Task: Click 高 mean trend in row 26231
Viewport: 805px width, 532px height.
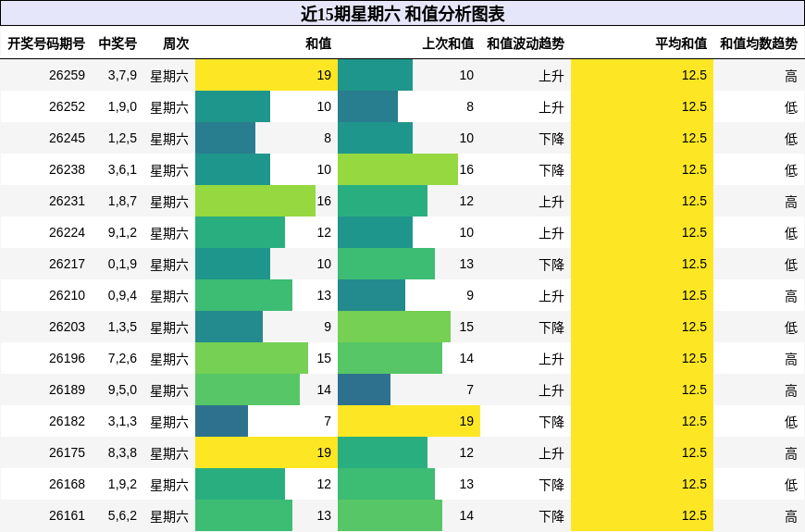Action: (791, 202)
